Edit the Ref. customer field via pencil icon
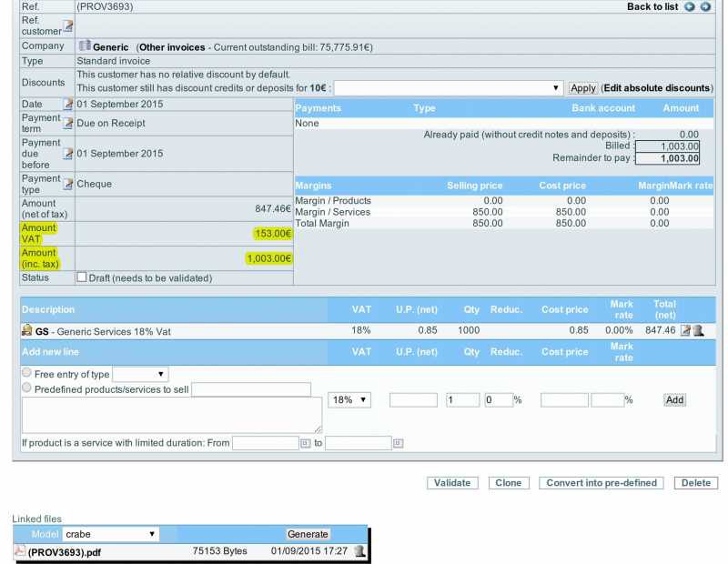Viewport: 728px width, 564px height. pyautogui.click(x=67, y=27)
